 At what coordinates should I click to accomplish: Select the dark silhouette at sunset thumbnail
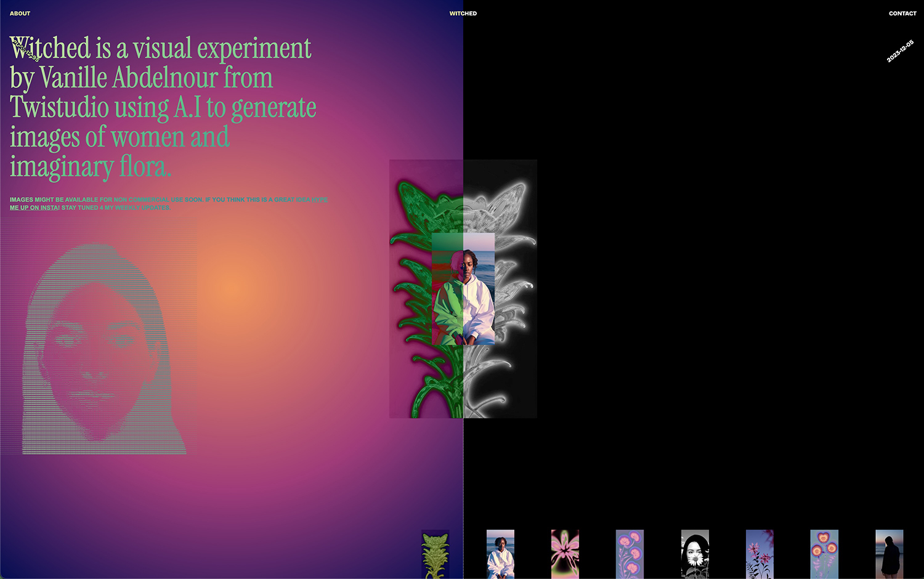click(x=890, y=554)
